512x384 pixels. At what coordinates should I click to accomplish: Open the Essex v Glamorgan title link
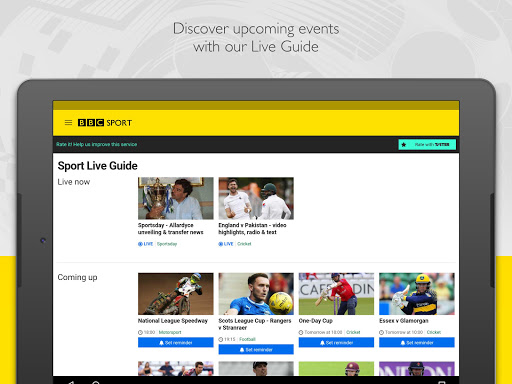(404, 321)
